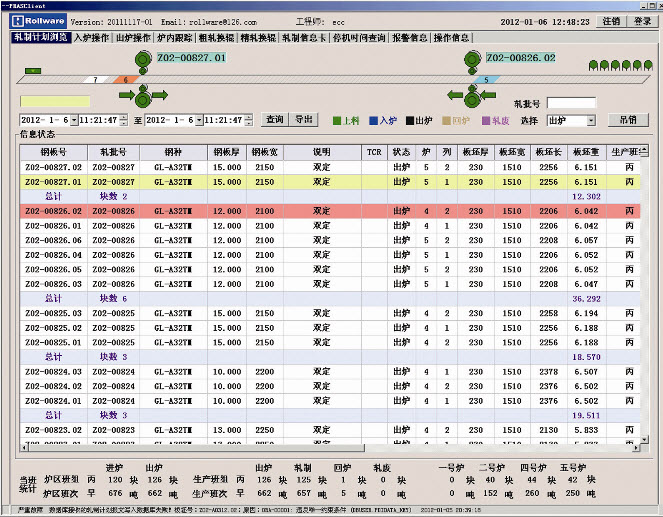Select the blue slab marker numbered 5
The height and width of the screenshot is (517, 663).
[x=485, y=78]
